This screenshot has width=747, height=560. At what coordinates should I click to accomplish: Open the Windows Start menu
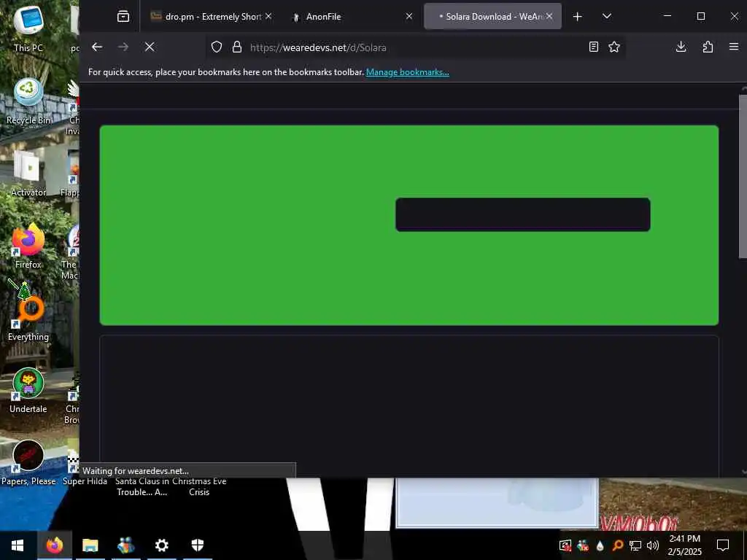[x=18, y=545]
